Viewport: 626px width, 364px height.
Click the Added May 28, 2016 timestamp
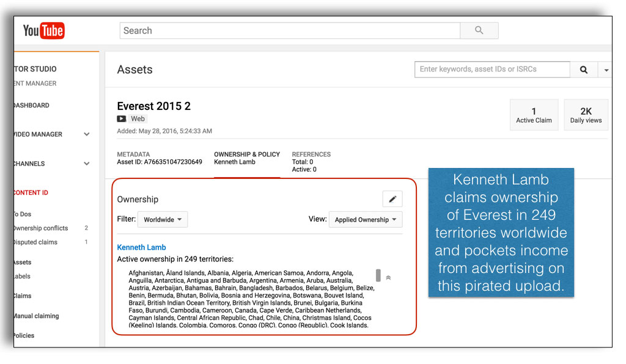164,131
